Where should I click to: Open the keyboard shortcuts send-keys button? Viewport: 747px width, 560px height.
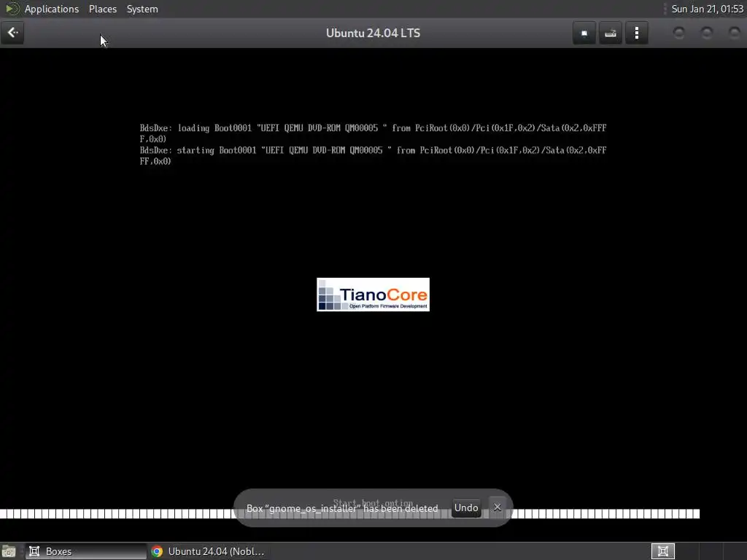(x=611, y=34)
